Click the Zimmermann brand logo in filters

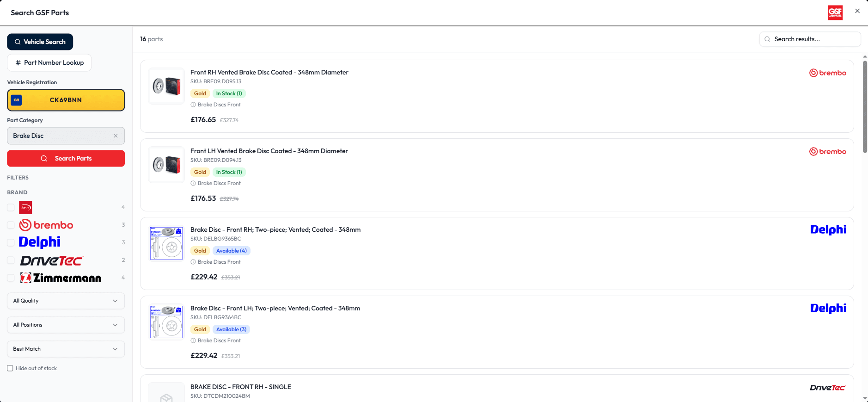pyautogui.click(x=61, y=278)
